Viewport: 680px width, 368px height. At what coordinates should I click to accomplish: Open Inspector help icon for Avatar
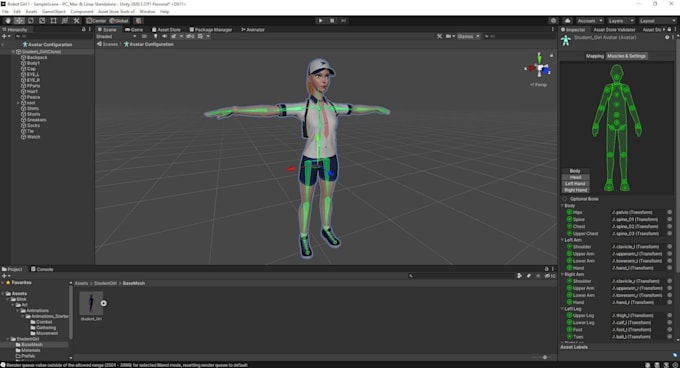point(667,38)
